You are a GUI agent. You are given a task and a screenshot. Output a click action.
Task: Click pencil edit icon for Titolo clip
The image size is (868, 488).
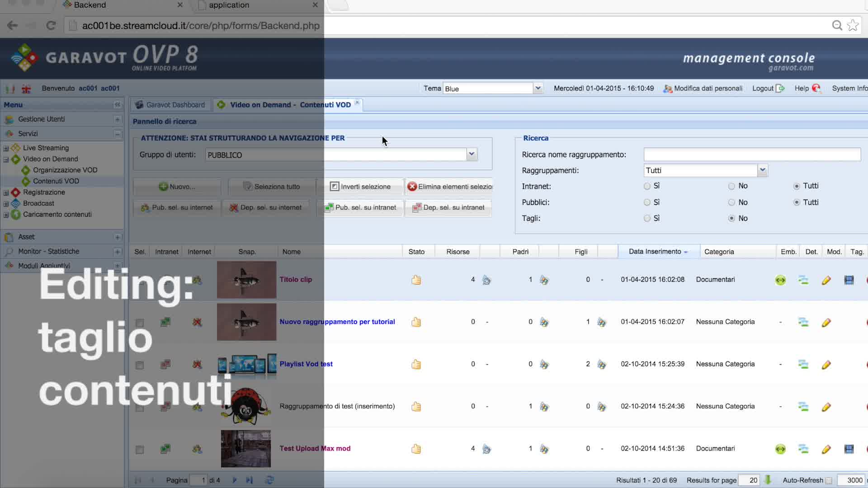click(x=826, y=280)
